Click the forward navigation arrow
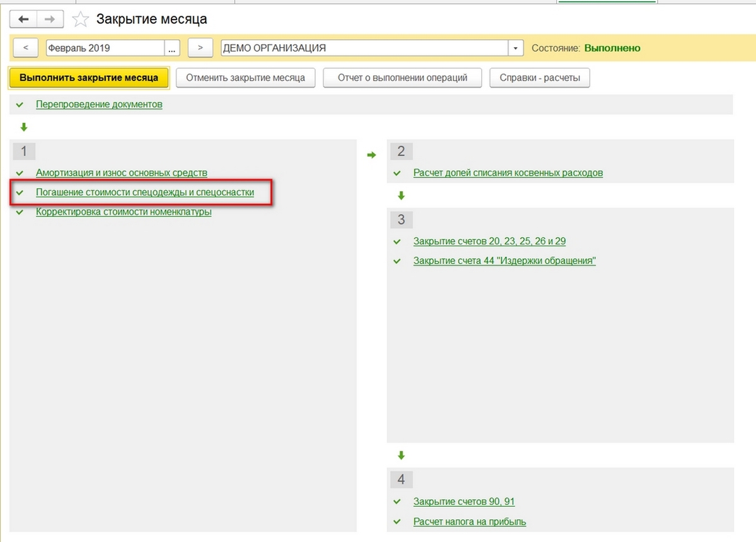 tap(50, 20)
